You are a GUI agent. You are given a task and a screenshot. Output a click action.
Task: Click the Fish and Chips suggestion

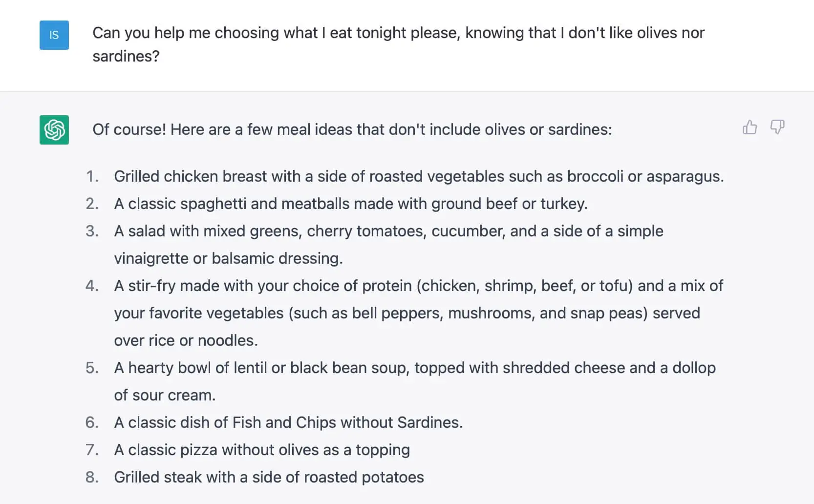(288, 422)
